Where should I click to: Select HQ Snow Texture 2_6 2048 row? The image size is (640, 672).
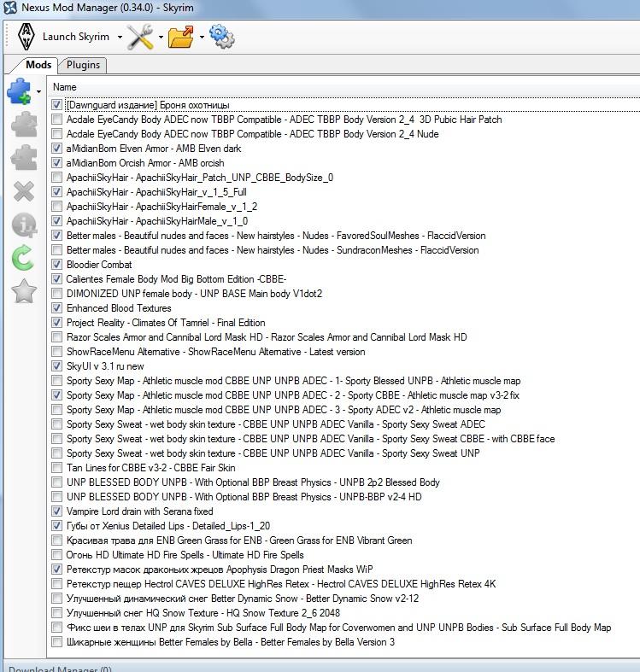(203, 613)
